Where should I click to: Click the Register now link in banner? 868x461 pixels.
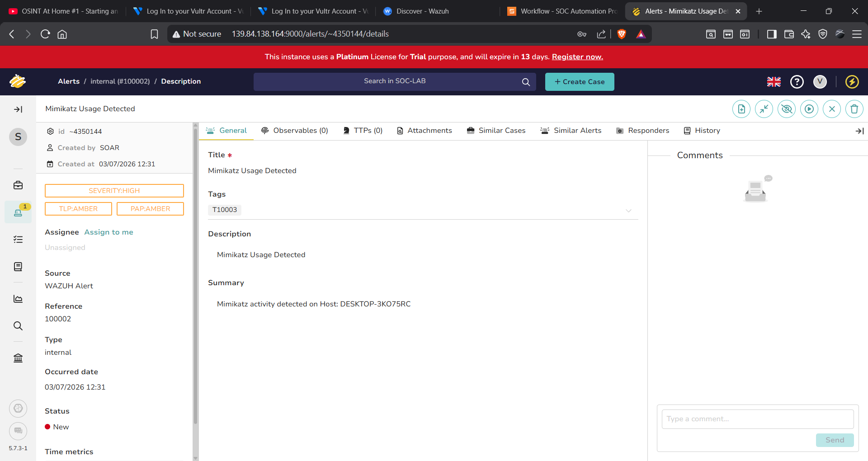(577, 57)
